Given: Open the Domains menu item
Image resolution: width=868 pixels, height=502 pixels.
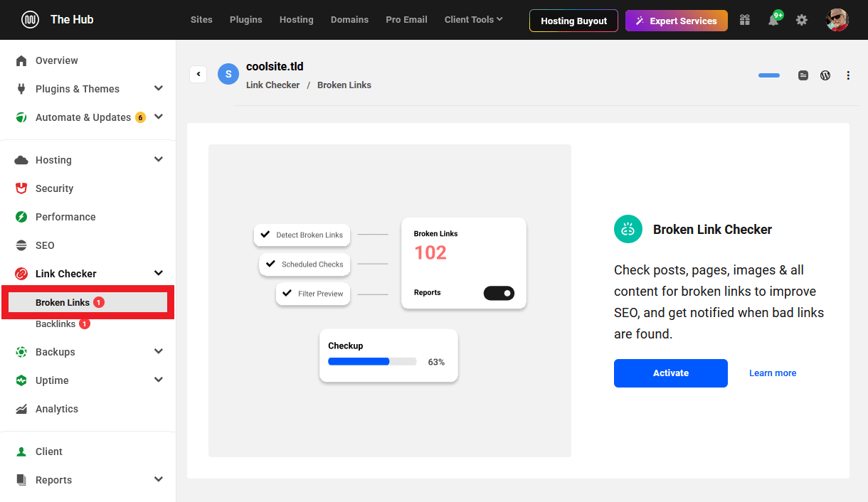Looking at the screenshot, I should 349,20.
